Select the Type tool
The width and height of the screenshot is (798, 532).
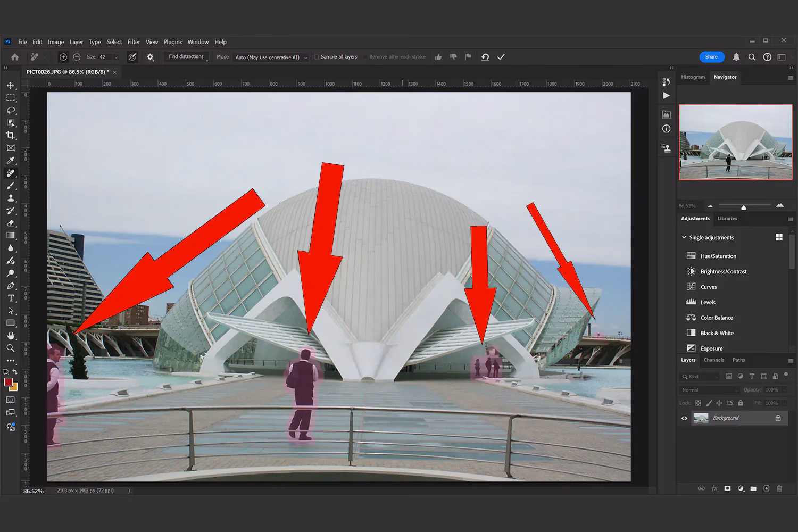(x=11, y=298)
